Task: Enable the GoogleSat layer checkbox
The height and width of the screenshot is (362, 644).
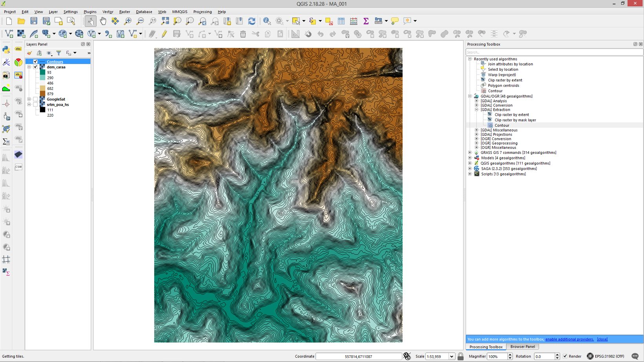Action: (35, 99)
